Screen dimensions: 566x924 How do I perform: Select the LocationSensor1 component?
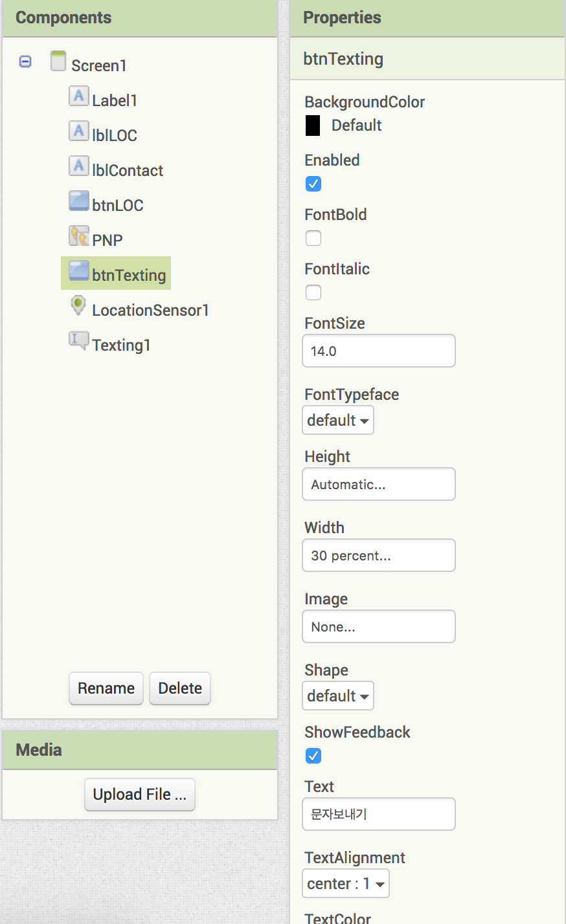[x=150, y=310]
